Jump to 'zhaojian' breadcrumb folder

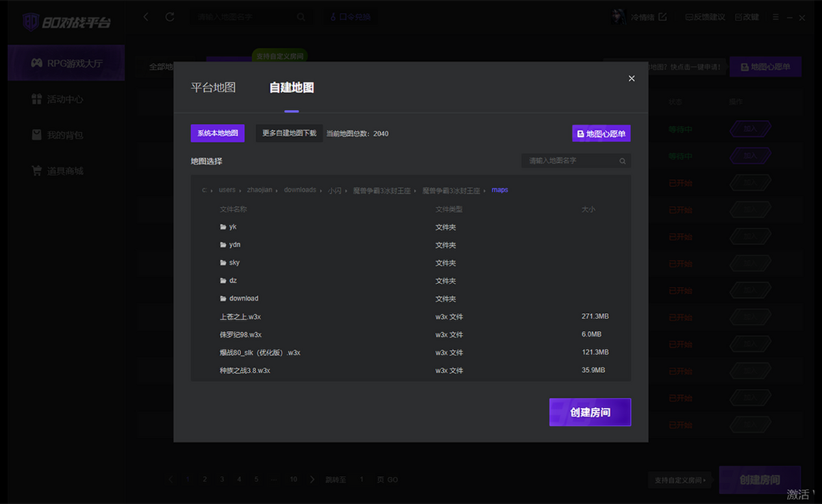pyautogui.click(x=260, y=190)
